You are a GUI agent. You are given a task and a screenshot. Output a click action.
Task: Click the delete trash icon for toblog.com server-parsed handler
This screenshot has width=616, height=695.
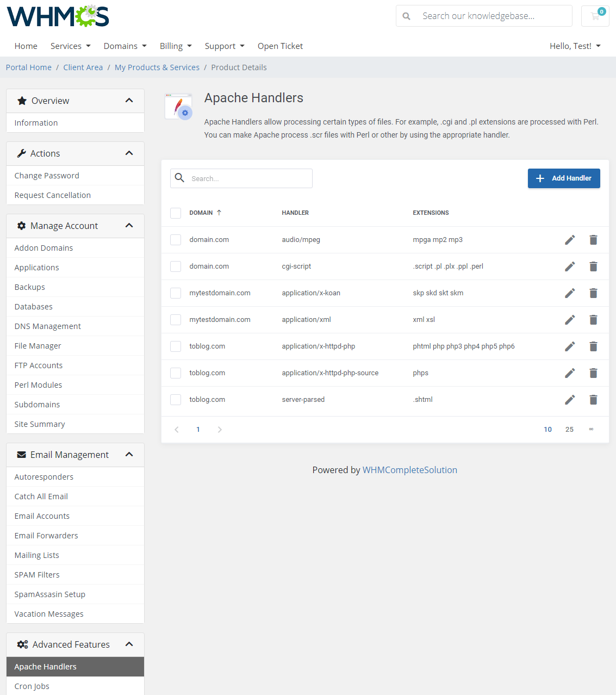pyautogui.click(x=593, y=399)
